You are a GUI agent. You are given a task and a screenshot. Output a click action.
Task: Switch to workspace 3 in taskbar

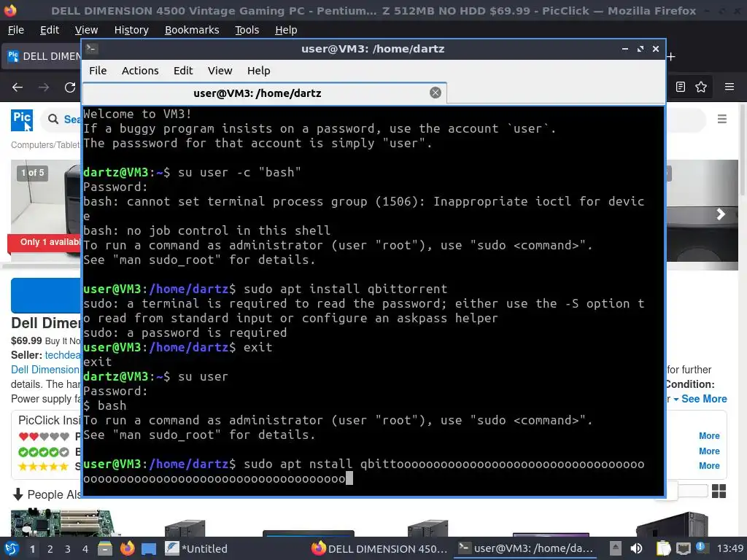68,549
